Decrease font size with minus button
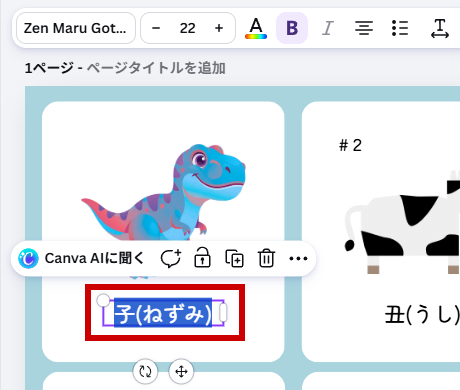Image resolution: width=460 pixels, height=390 pixels. pos(156,28)
